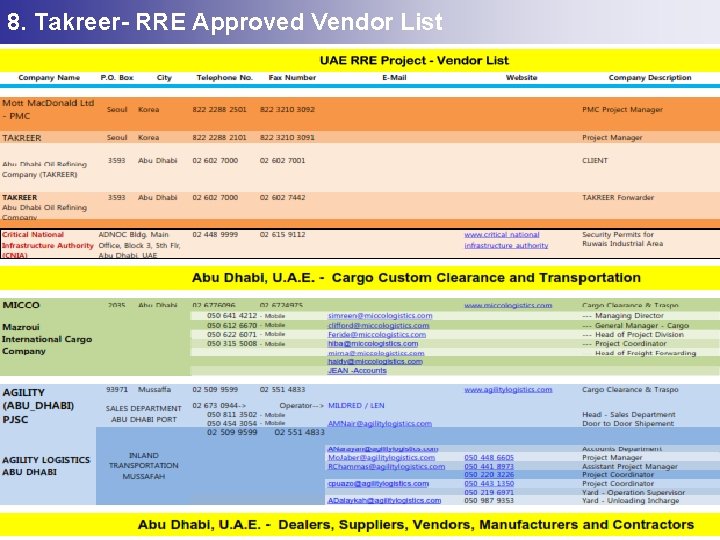The height and width of the screenshot is (540, 720).
Task: Click the cpuazo@agilitylogistics.com email link
Action: (x=378, y=484)
